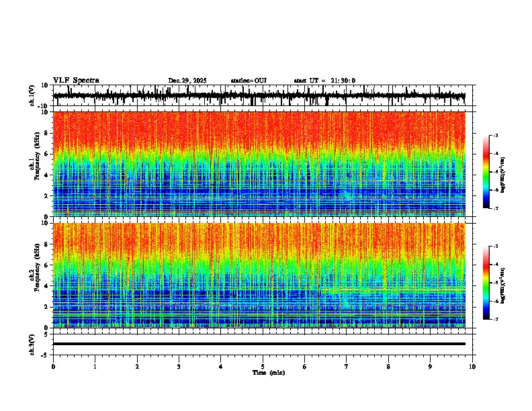Click the "8" kHz tick on ch.1 frequency axis
532x411 pixels.
pyautogui.click(x=46, y=133)
